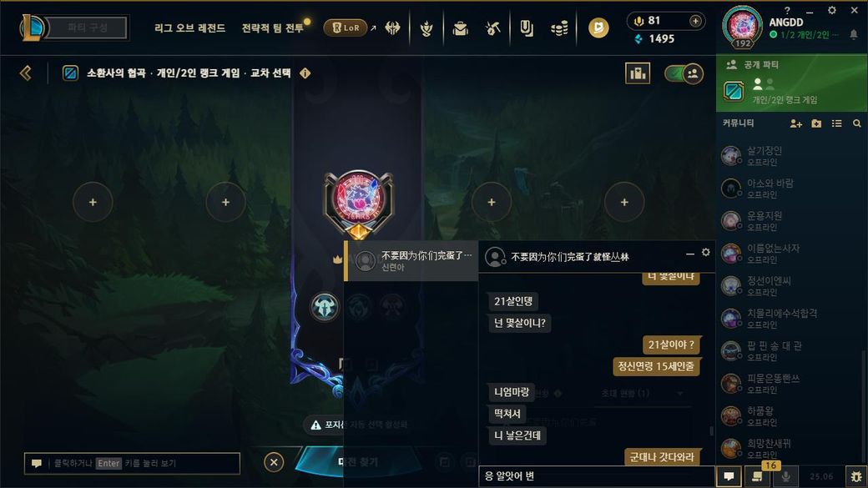Open the Clash crossed-swords icon
This screenshot has width=868, height=488.
[x=393, y=28]
